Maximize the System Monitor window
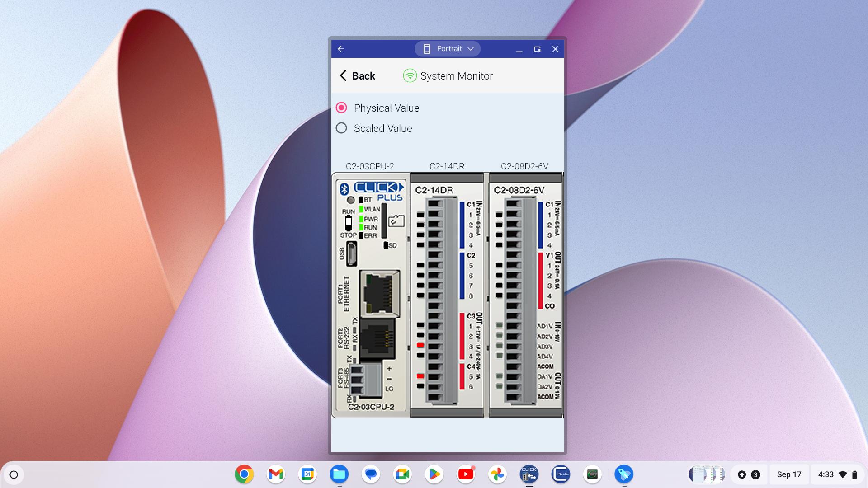The height and width of the screenshot is (488, 868). (537, 49)
